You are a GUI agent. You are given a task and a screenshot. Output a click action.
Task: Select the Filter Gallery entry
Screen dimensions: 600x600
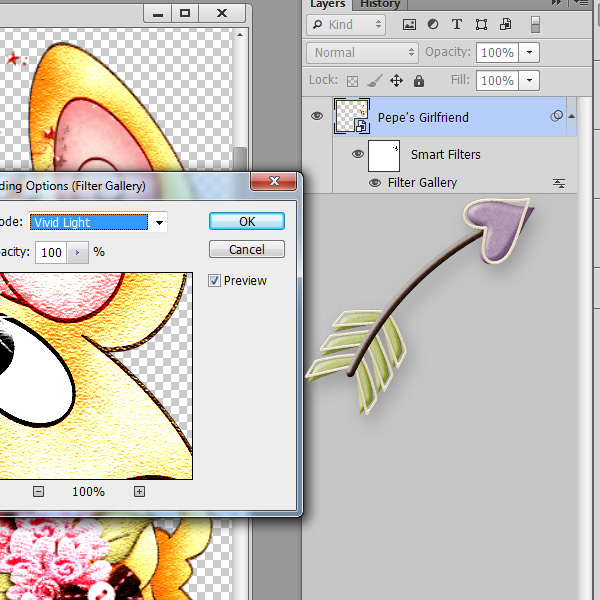tap(422, 183)
